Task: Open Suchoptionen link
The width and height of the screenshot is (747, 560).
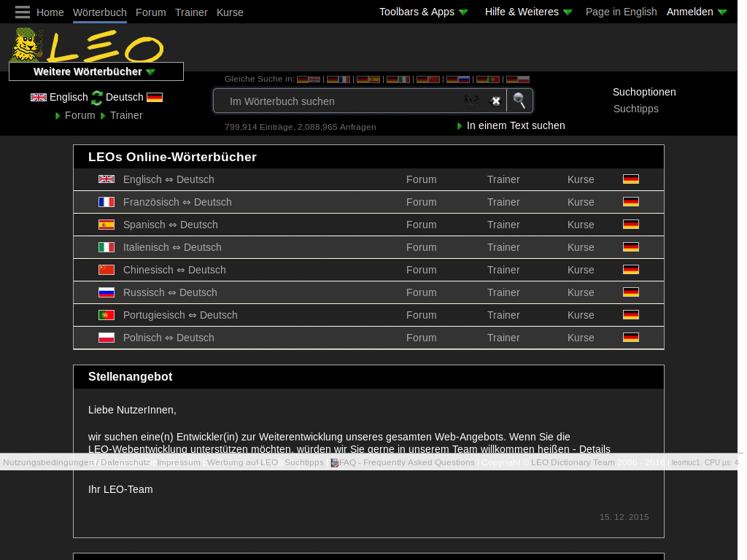Action: click(x=644, y=92)
